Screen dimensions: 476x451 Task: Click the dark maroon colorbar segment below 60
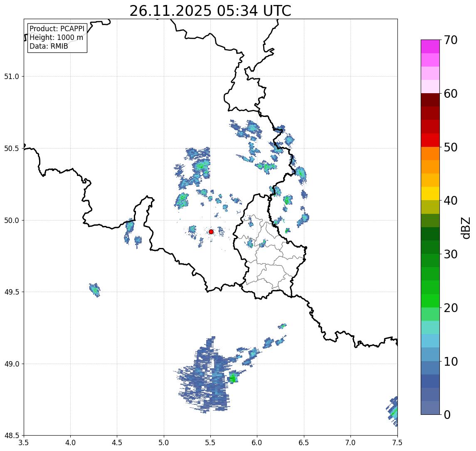click(x=430, y=100)
